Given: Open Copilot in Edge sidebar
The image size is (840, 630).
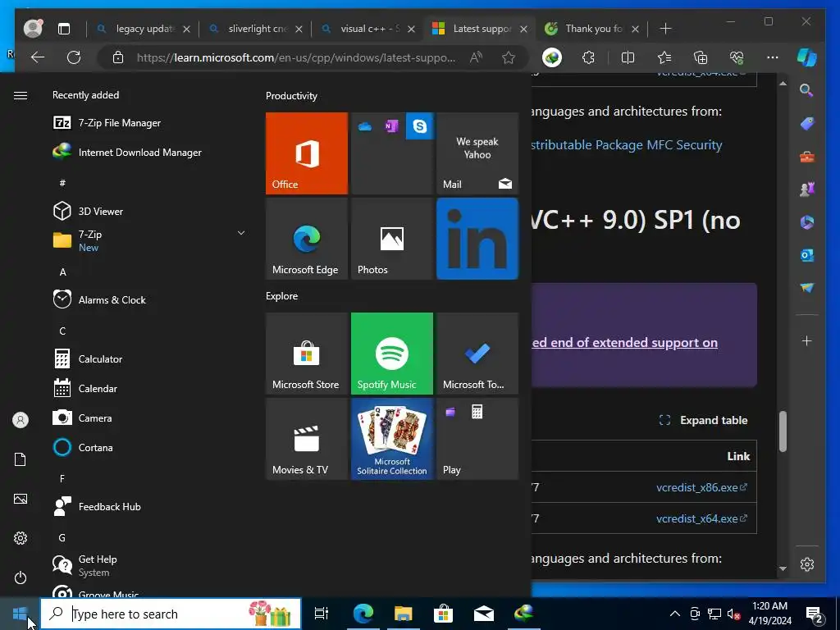Looking at the screenshot, I should [x=807, y=57].
